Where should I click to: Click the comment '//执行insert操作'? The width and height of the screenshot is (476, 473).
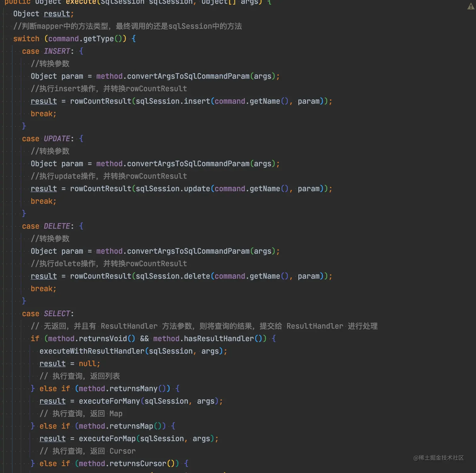63,89
